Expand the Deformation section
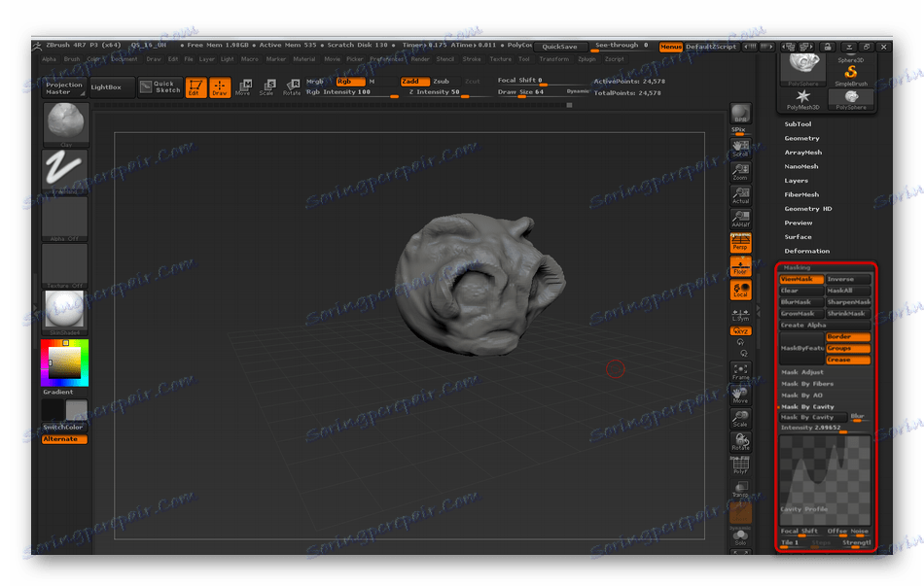Viewport: 924px width, 586px height. point(806,251)
